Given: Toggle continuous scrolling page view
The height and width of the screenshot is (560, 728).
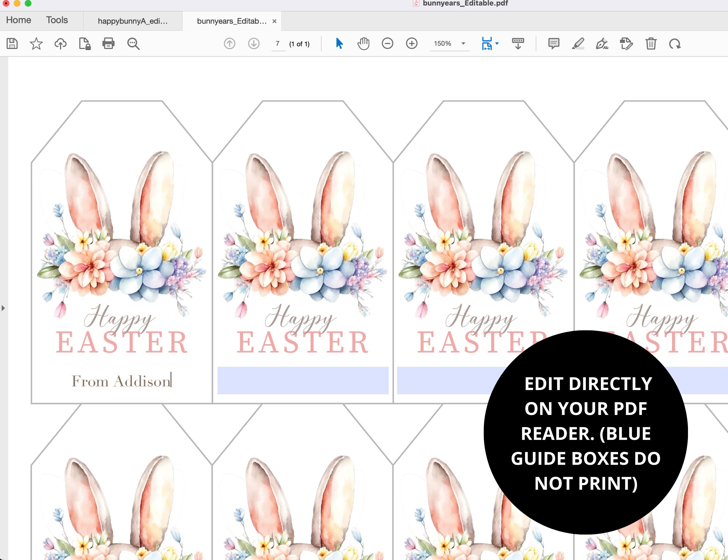Looking at the screenshot, I should click(518, 43).
